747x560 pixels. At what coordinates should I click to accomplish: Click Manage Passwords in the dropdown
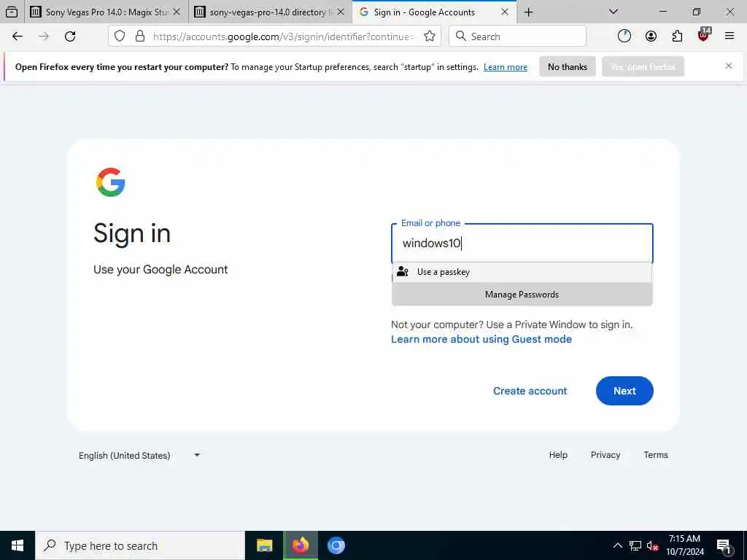tap(522, 295)
